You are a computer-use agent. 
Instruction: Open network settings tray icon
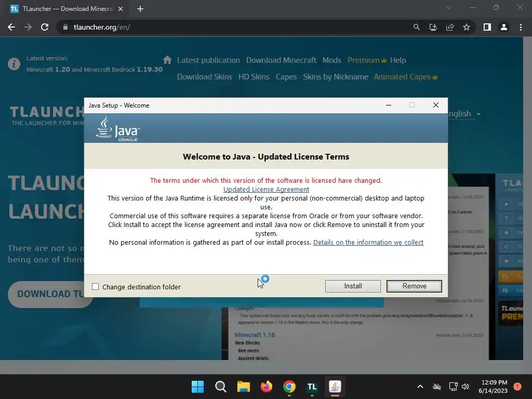point(453,387)
